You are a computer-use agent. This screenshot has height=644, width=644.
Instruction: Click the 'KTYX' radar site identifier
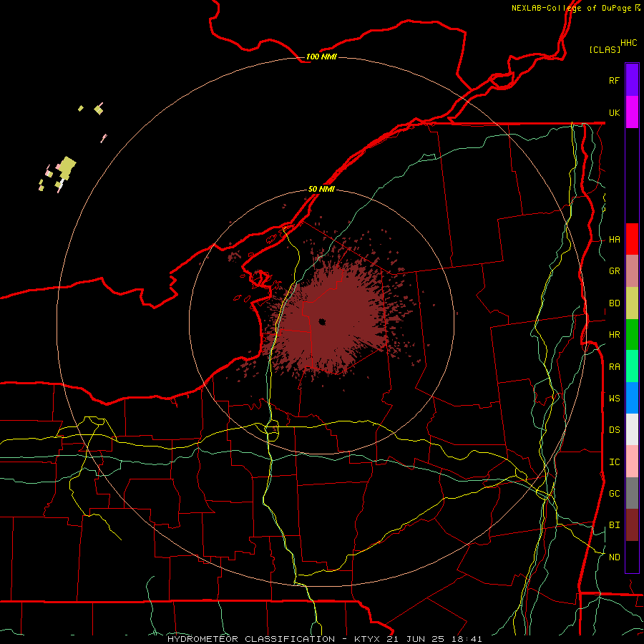(x=368, y=639)
